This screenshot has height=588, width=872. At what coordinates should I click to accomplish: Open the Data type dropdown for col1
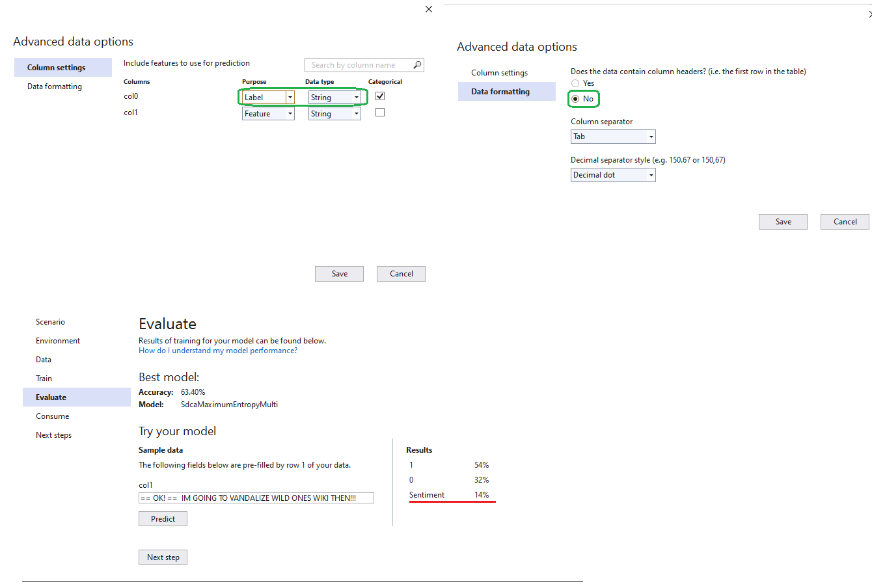click(357, 113)
